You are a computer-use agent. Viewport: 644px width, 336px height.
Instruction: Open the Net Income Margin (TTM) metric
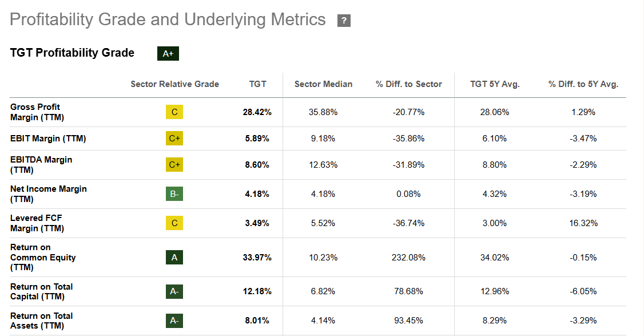pyautogui.click(x=48, y=194)
